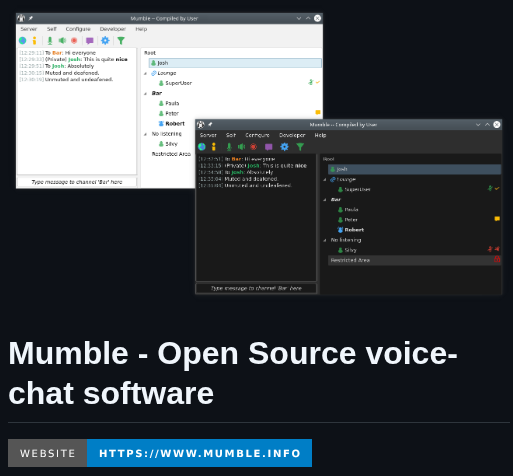The image size is (513, 476).
Task: Open server information icon in dark window
Action: [x=214, y=147]
